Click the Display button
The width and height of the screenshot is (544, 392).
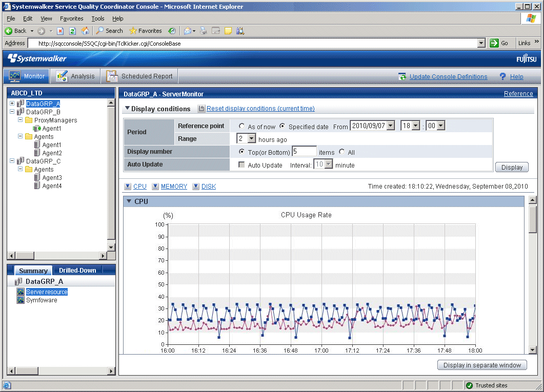(x=512, y=167)
